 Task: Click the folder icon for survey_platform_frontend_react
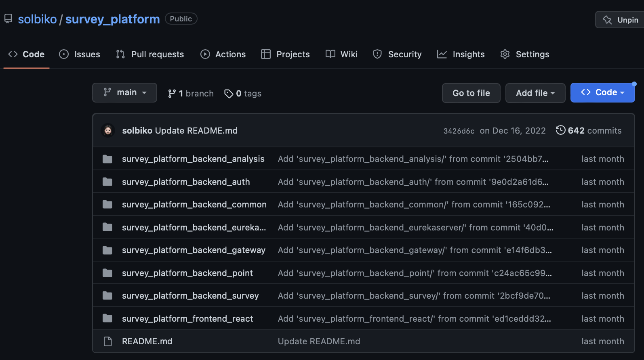[107, 318]
